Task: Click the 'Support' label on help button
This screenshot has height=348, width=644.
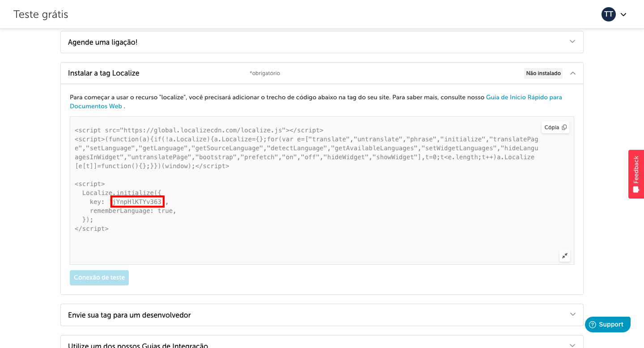Action: pyautogui.click(x=611, y=325)
